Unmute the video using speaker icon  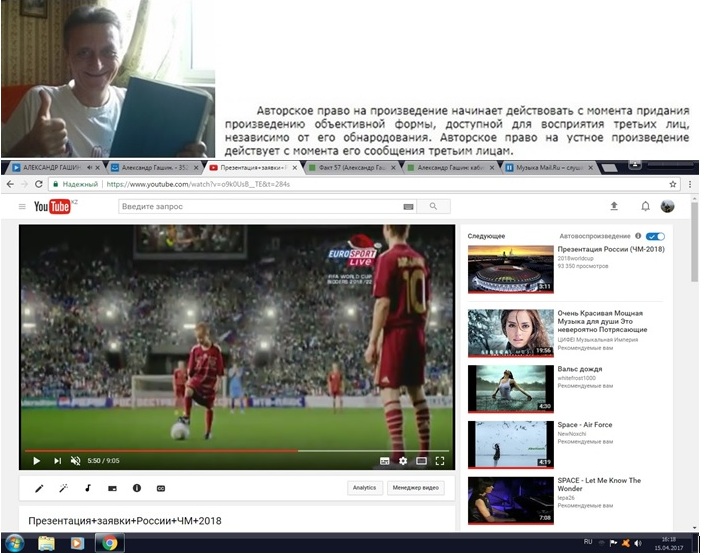(75, 461)
